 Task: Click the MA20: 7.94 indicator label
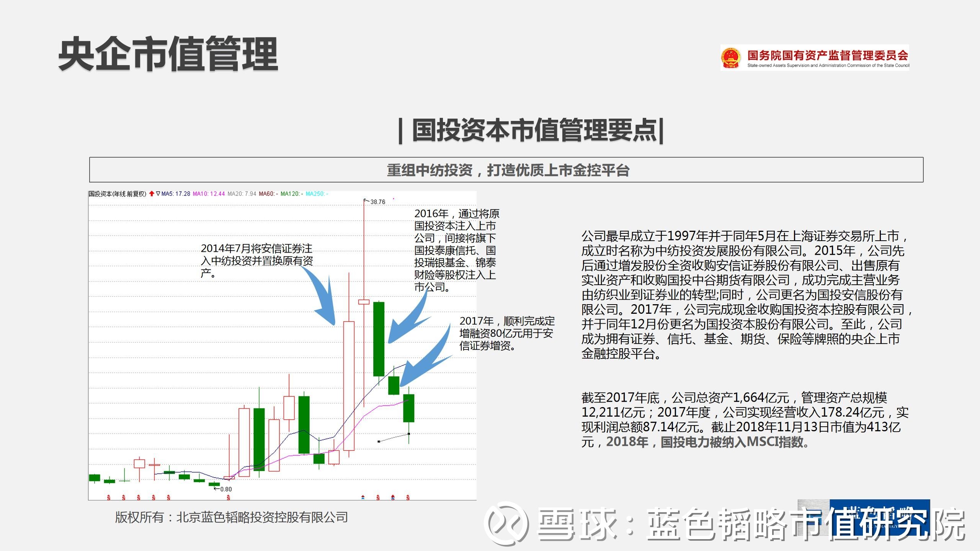242,194
